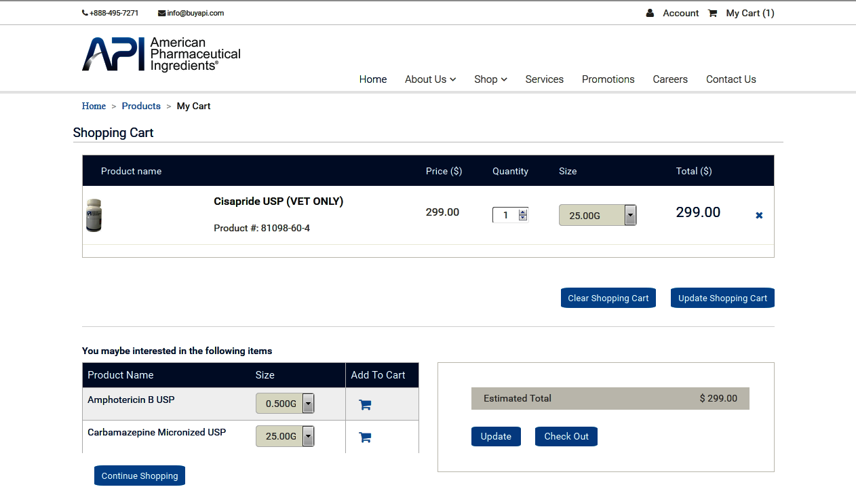Click the Product #: 81098-60-4 text
The image size is (856, 504).
pos(262,228)
